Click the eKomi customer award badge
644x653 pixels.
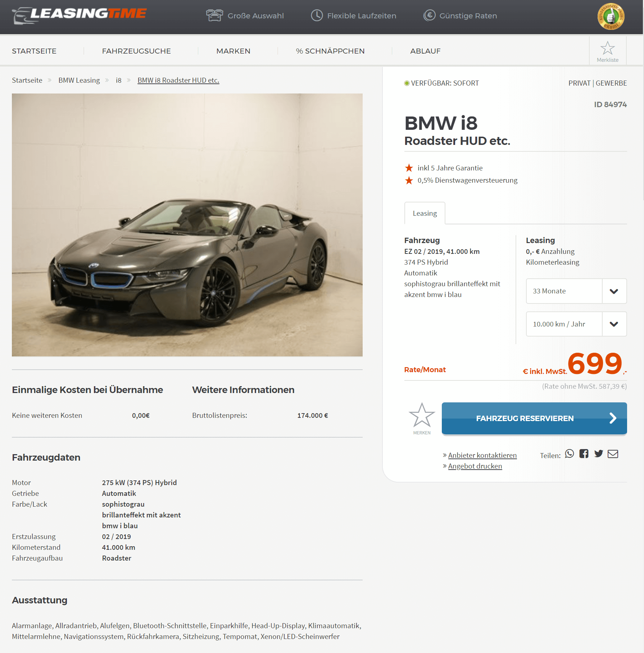[x=611, y=16]
